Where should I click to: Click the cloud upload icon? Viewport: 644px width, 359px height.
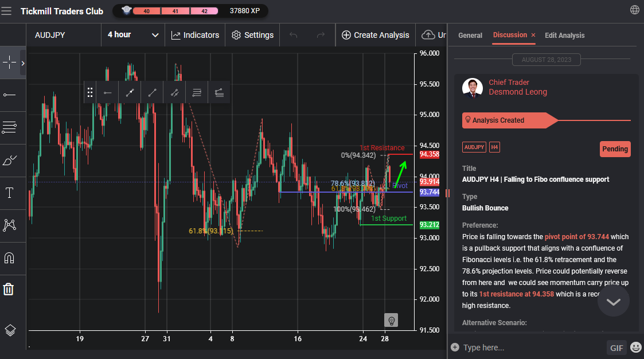pyautogui.click(x=428, y=35)
